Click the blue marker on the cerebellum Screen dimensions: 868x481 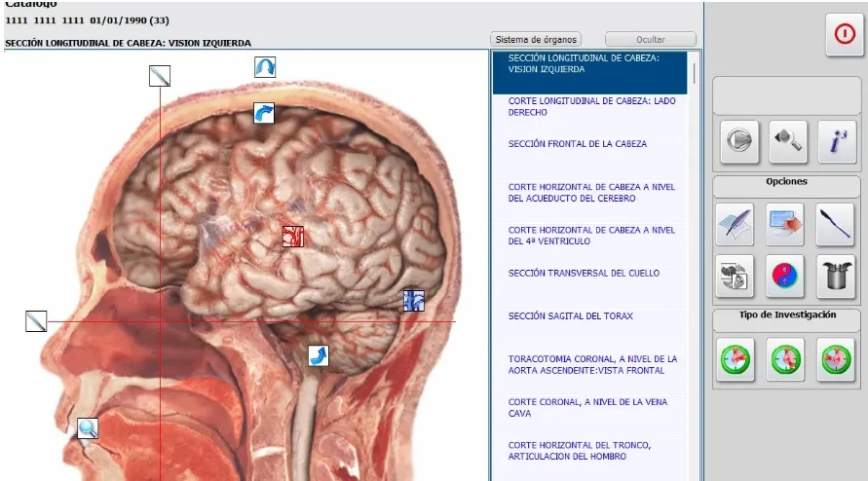pyautogui.click(x=414, y=300)
